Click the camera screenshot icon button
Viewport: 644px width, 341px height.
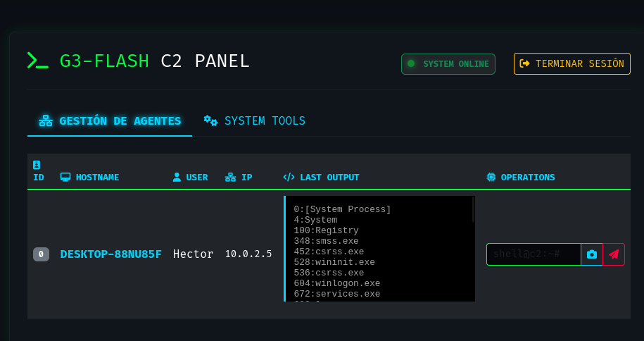[592, 254]
